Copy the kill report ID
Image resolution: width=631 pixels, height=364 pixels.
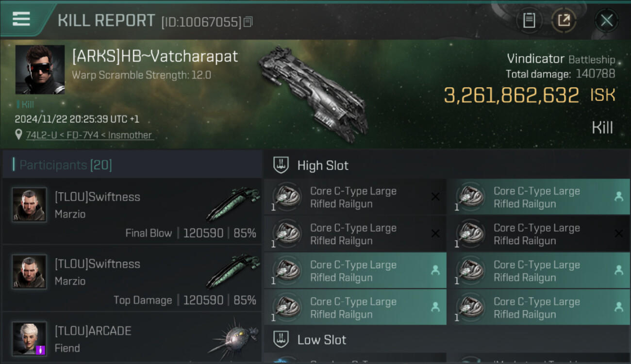pyautogui.click(x=248, y=22)
